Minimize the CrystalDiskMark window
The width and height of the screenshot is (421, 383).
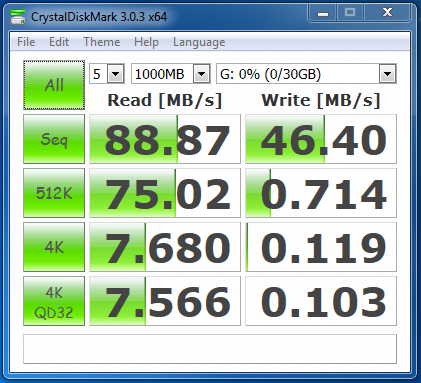[323, 13]
